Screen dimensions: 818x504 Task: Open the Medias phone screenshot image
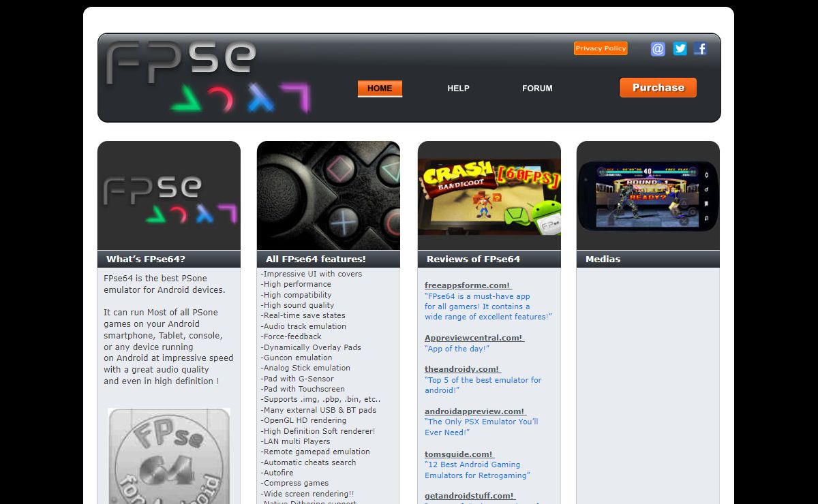[648, 195]
